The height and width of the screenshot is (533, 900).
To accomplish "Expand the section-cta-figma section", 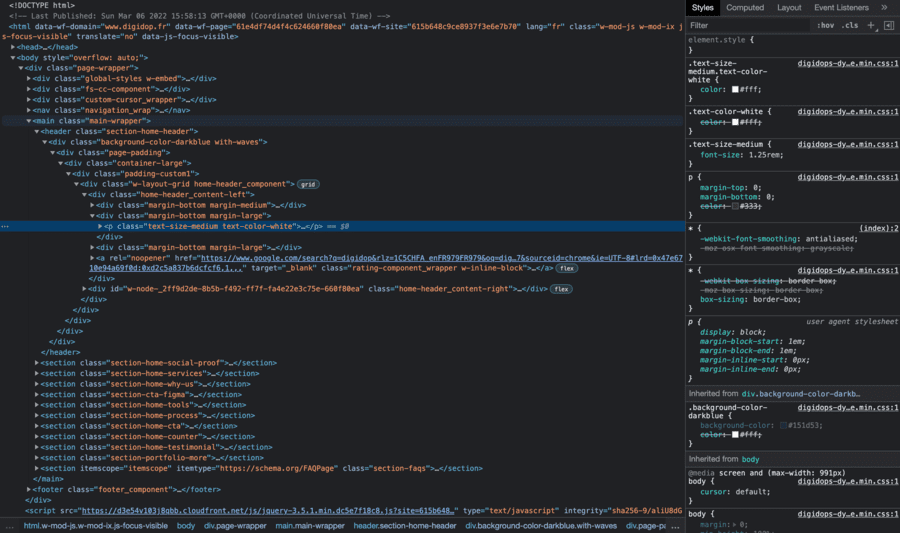I will pos(37,395).
